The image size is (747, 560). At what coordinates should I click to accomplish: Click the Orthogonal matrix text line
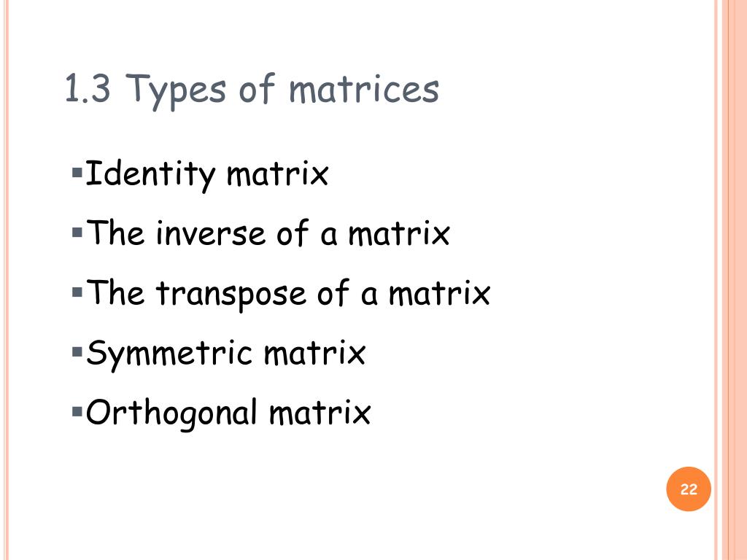coord(228,413)
